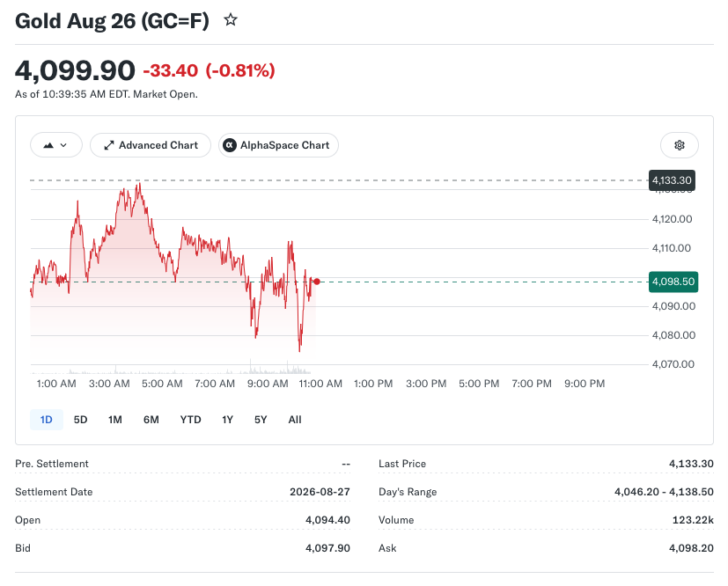Click the Day's Range label
The width and height of the screenshot is (728, 586).
pyautogui.click(x=408, y=492)
